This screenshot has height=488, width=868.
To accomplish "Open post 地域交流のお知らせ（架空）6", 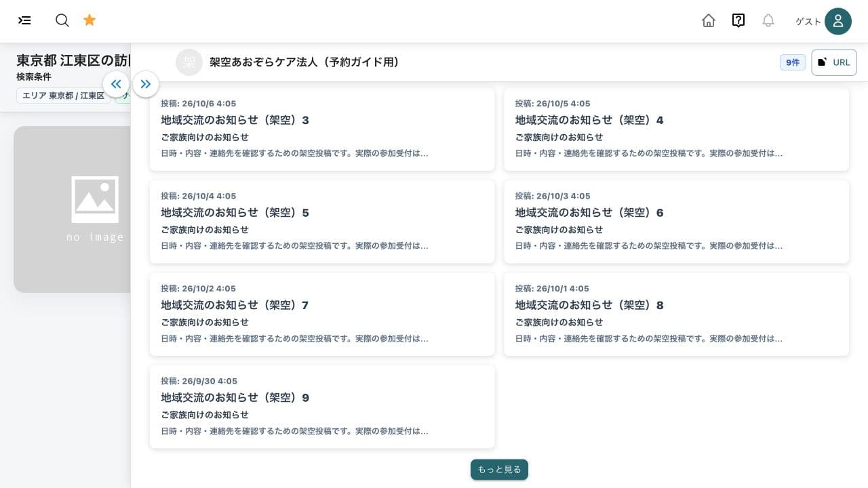I will click(676, 222).
